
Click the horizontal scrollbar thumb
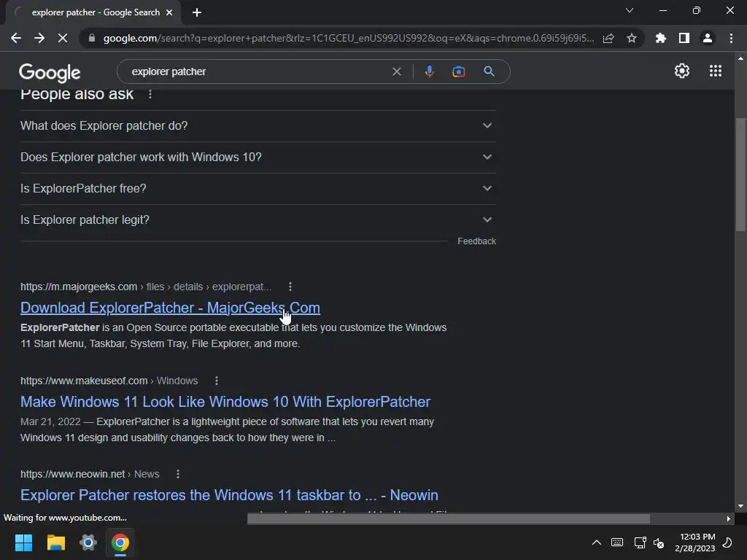click(x=449, y=518)
